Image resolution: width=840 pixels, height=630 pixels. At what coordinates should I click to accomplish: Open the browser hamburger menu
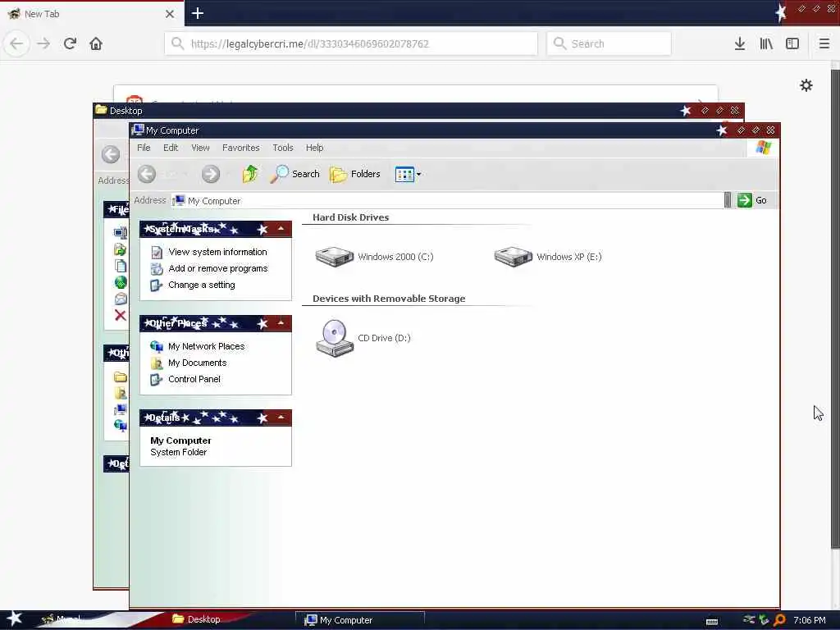[824, 43]
